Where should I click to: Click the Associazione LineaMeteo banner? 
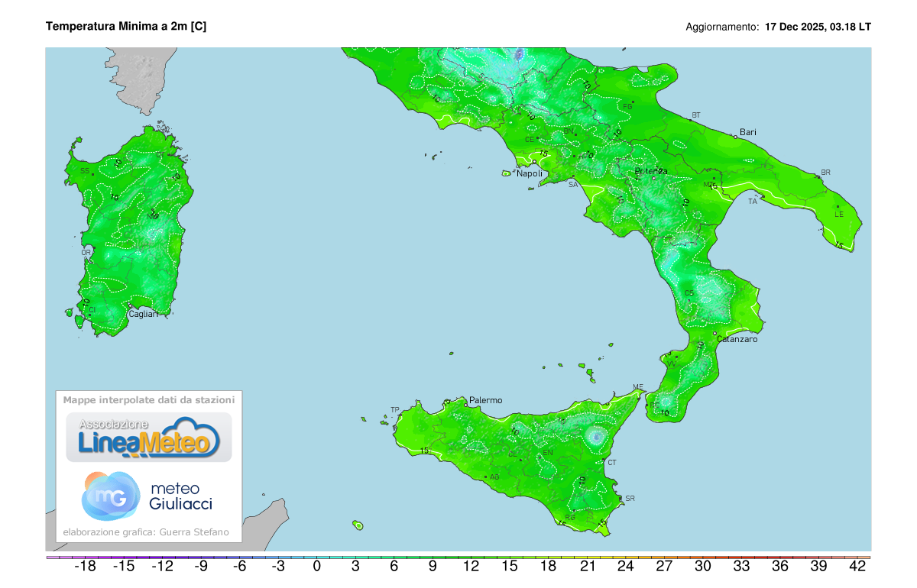(150, 435)
